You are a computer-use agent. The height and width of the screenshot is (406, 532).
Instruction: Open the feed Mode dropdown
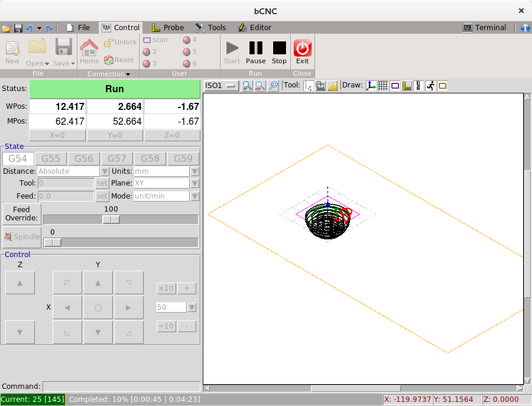194,196
